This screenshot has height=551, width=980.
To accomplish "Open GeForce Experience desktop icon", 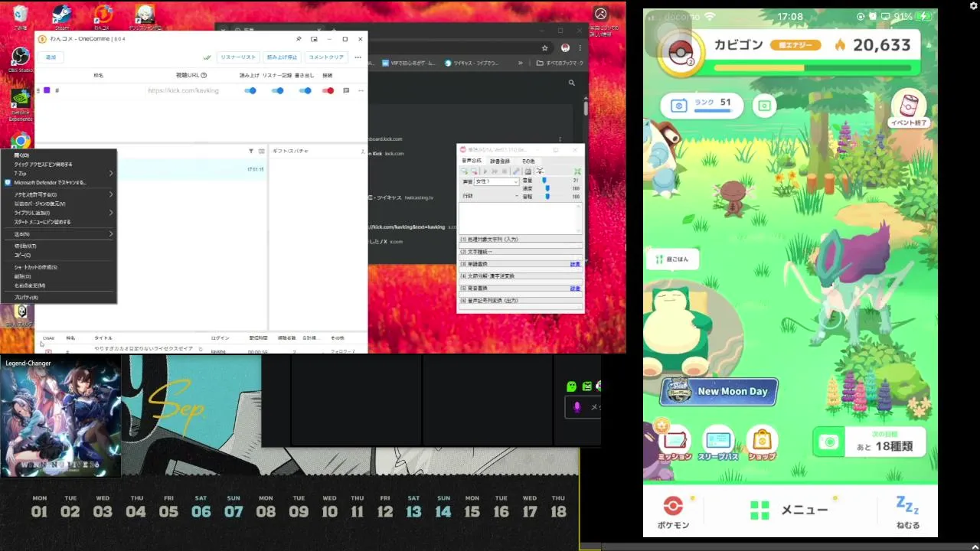I will (20, 104).
